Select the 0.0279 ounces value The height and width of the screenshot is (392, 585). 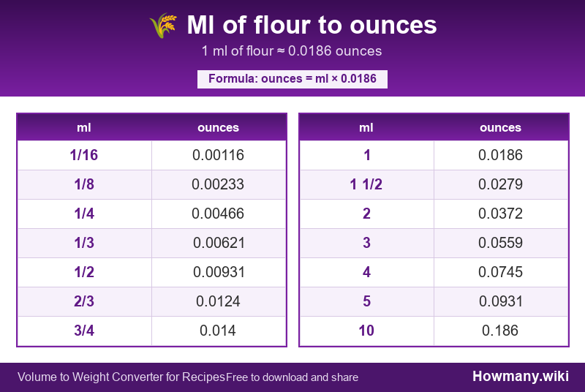(501, 184)
